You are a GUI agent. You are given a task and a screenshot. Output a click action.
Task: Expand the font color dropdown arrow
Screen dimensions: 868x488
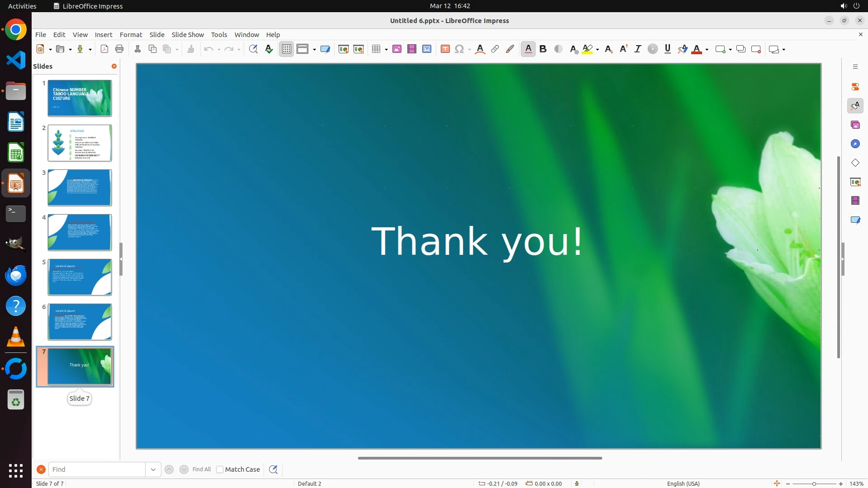pyautogui.click(x=707, y=50)
